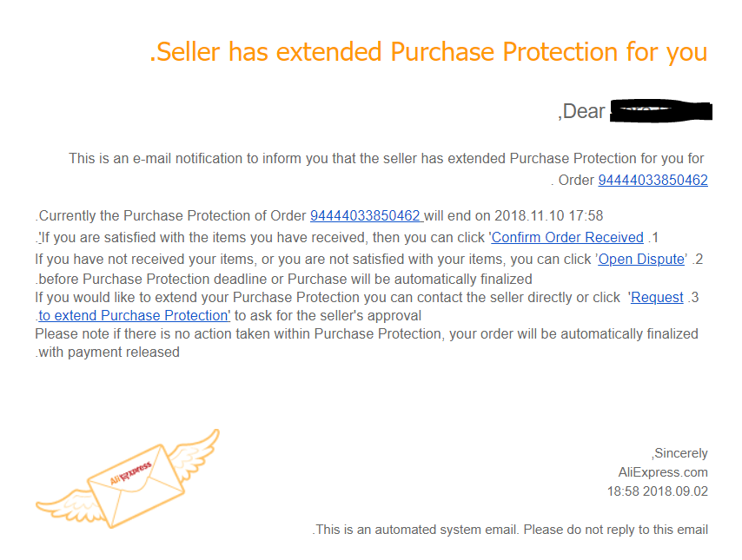Click the automated system email notice
742x560 pixels.
[510, 530]
